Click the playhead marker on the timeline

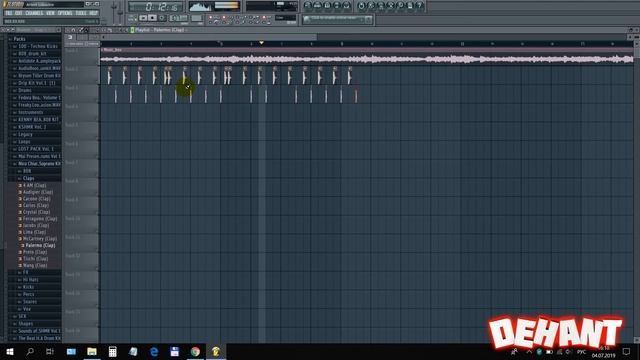tap(261, 43)
